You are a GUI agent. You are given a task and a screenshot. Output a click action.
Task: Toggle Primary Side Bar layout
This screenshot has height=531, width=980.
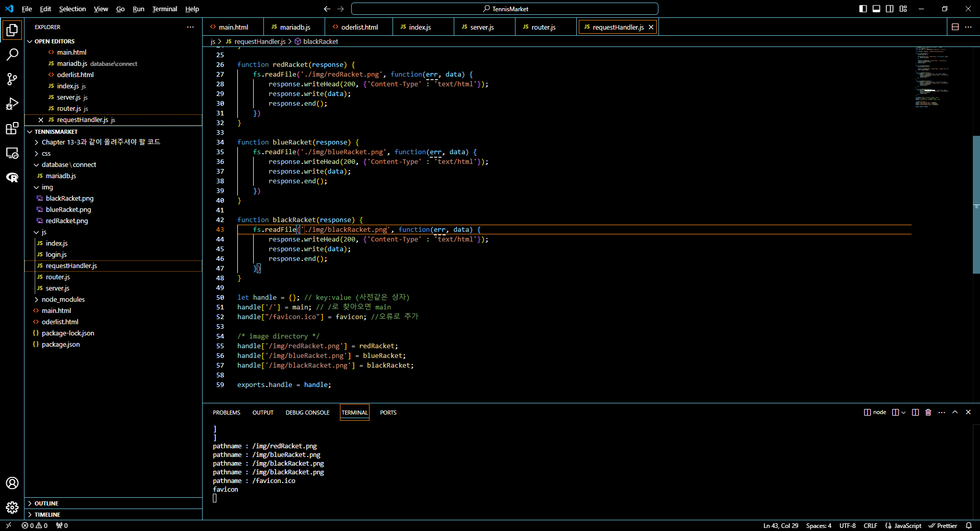coord(863,9)
